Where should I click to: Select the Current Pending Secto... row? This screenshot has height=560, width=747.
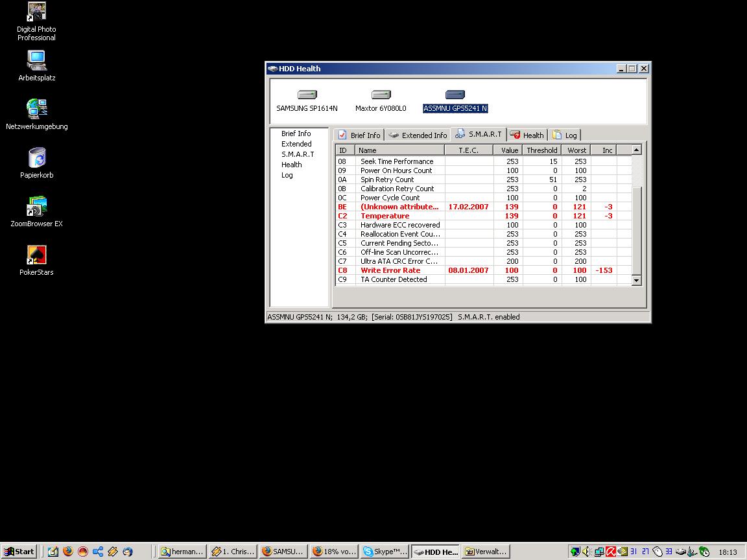coord(484,243)
